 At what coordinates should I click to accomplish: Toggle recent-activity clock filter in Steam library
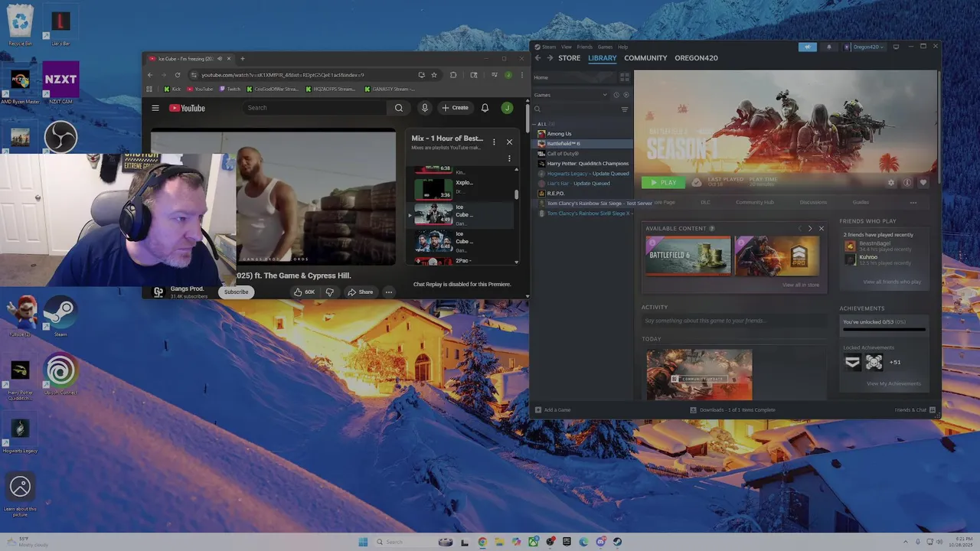[616, 95]
